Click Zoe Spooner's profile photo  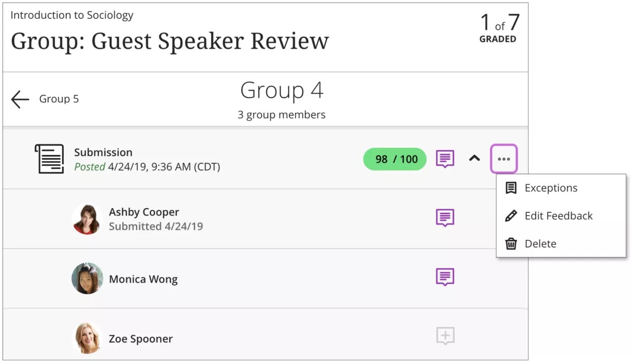87,338
